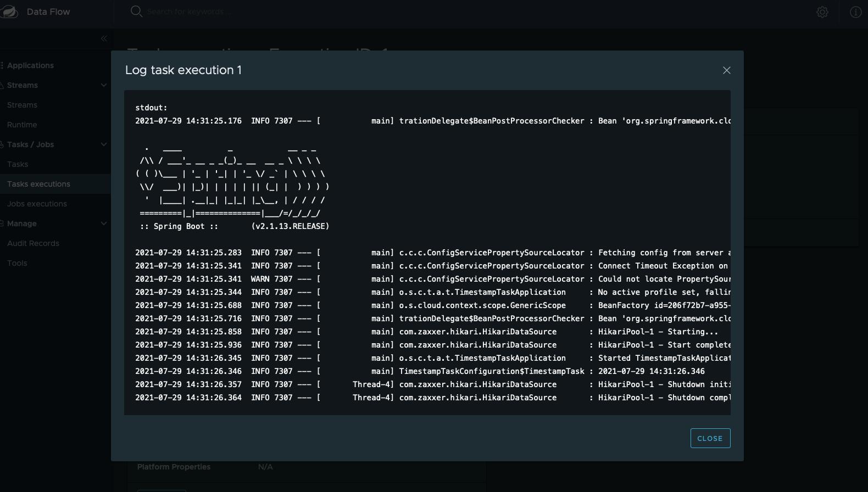Viewport: 868px width, 492px height.
Task: Click the Data Flow title text
Action: tap(48, 12)
